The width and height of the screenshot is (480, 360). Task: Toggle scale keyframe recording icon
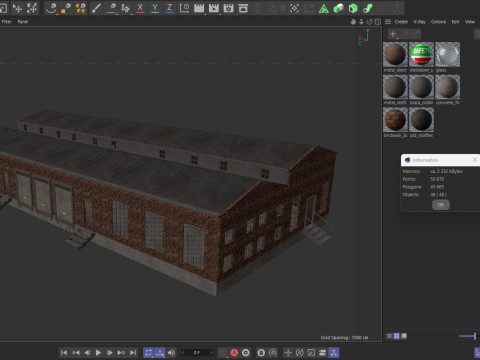pos(311,352)
